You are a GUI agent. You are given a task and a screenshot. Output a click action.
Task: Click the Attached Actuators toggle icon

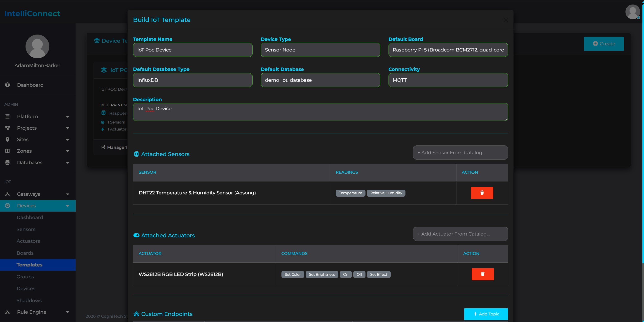[136, 236]
